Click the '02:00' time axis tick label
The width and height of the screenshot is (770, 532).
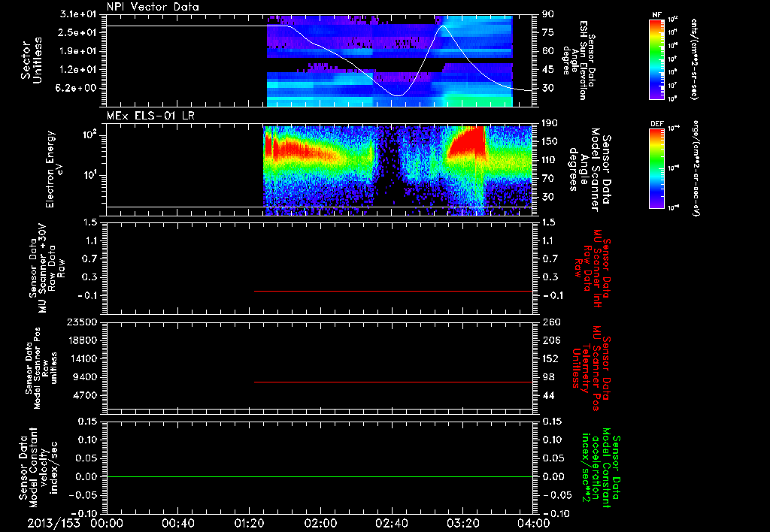320,523
